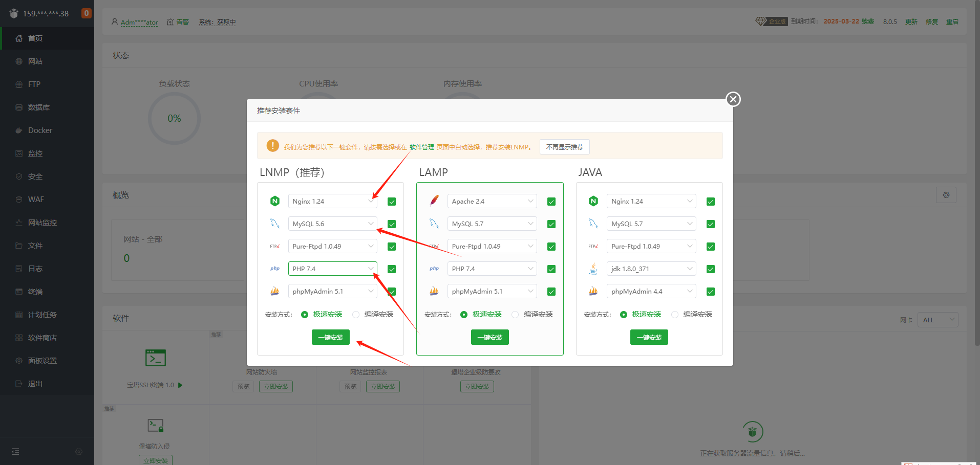Click the logout icon beside 退出
Image resolution: width=980 pixels, height=465 pixels.
tap(19, 384)
